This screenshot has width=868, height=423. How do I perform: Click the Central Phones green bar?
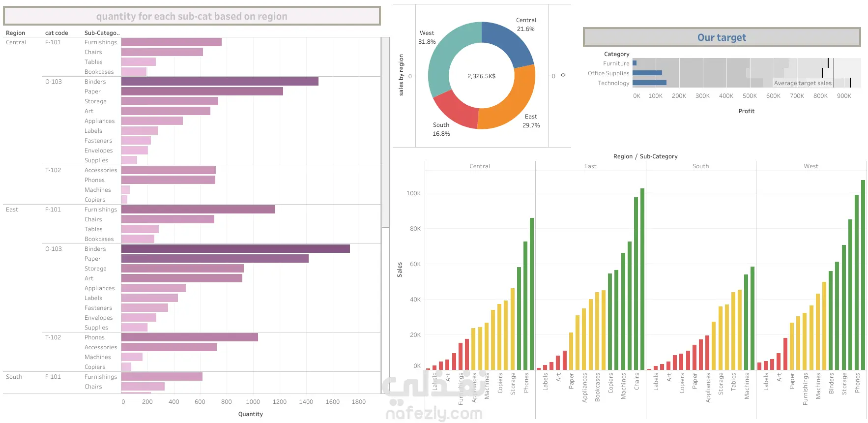[x=532, y=294]
